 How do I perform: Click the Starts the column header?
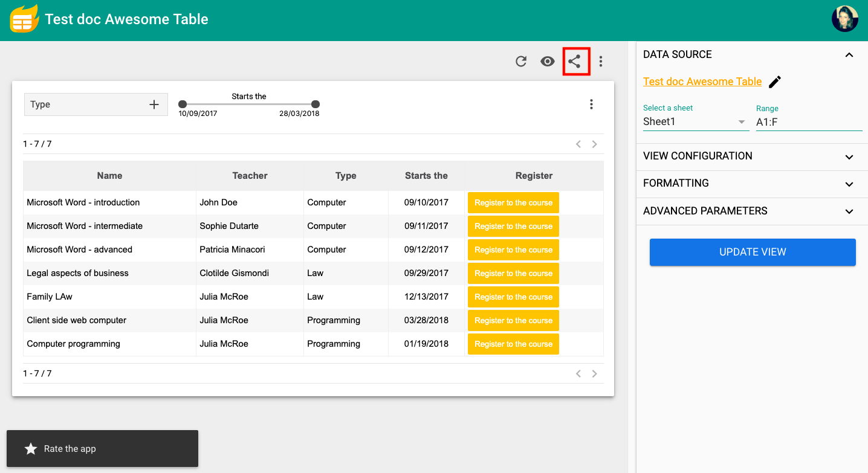click(426, 176)
